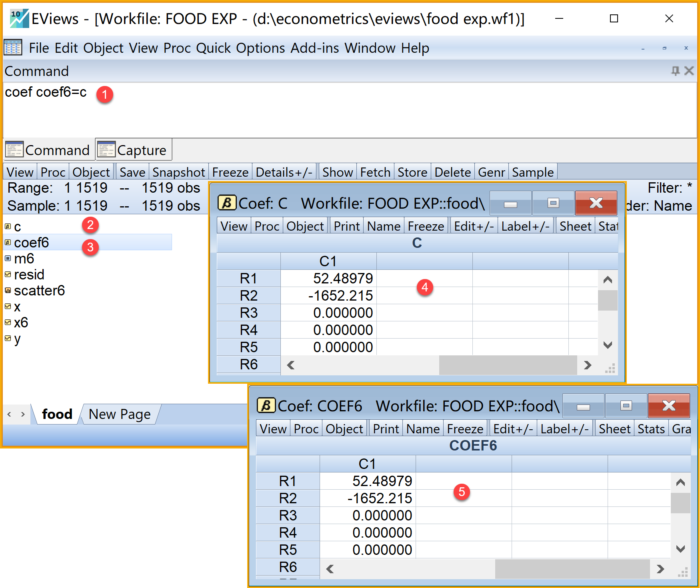Pin the Command window with pushpin icon

coord(675,71)
